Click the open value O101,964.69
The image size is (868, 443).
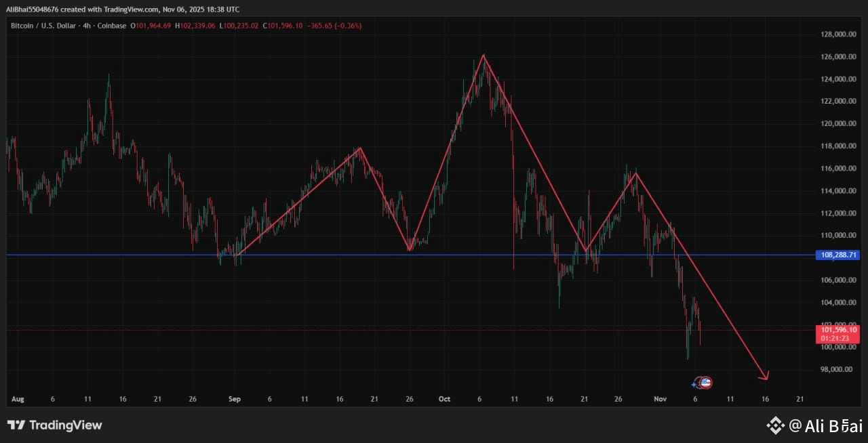pos(151,26)
